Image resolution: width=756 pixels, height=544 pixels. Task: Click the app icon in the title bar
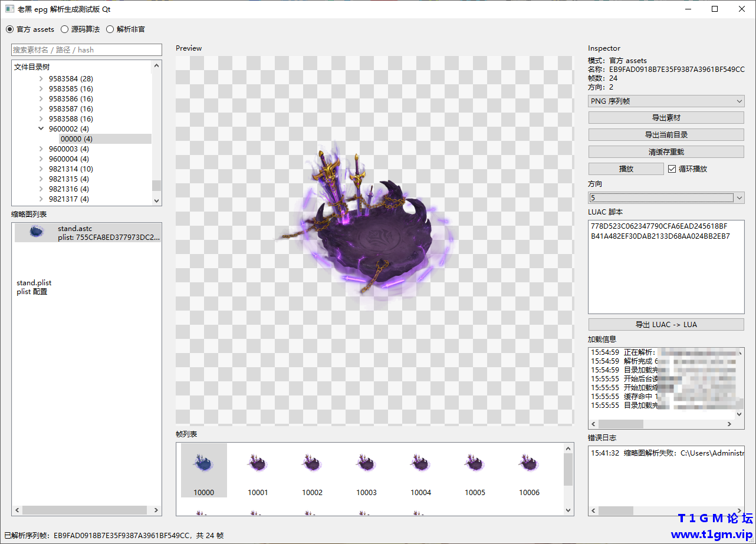tap(9, 9)
